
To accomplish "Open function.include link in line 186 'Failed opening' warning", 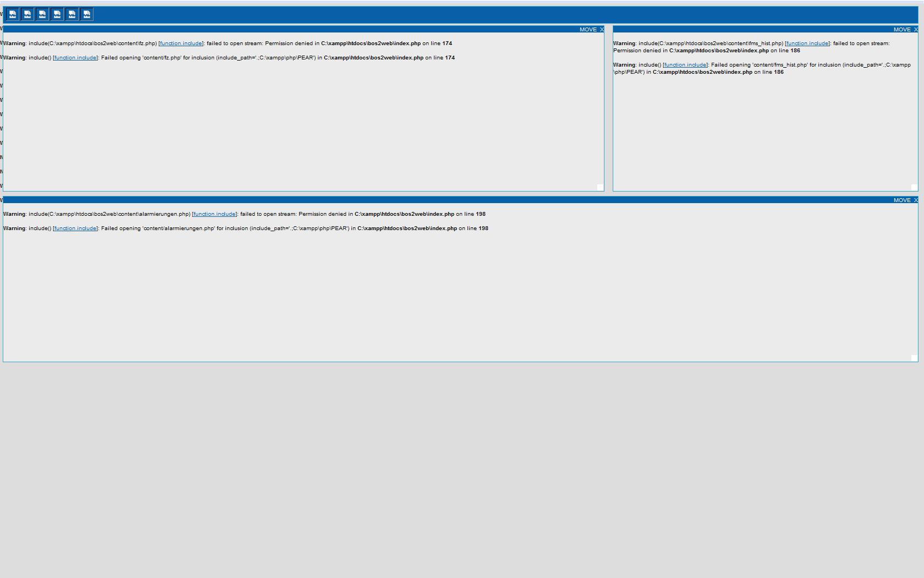I will [x=685, y=65].
